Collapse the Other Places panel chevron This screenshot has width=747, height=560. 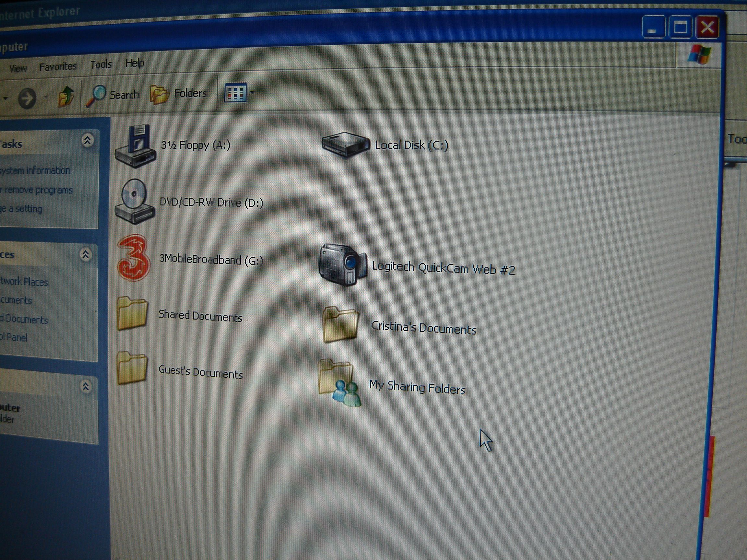pyautogui.click(x=86, y=254)
